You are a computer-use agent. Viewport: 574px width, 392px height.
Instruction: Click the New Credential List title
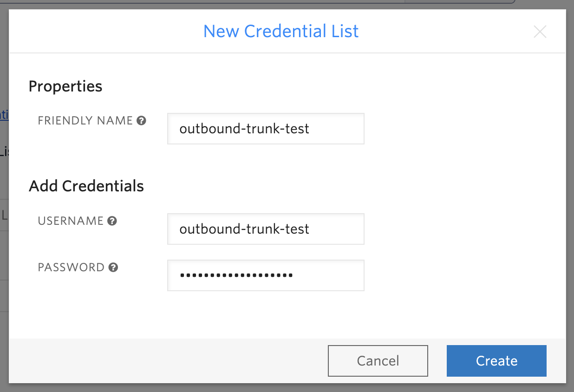pos(281,31)
